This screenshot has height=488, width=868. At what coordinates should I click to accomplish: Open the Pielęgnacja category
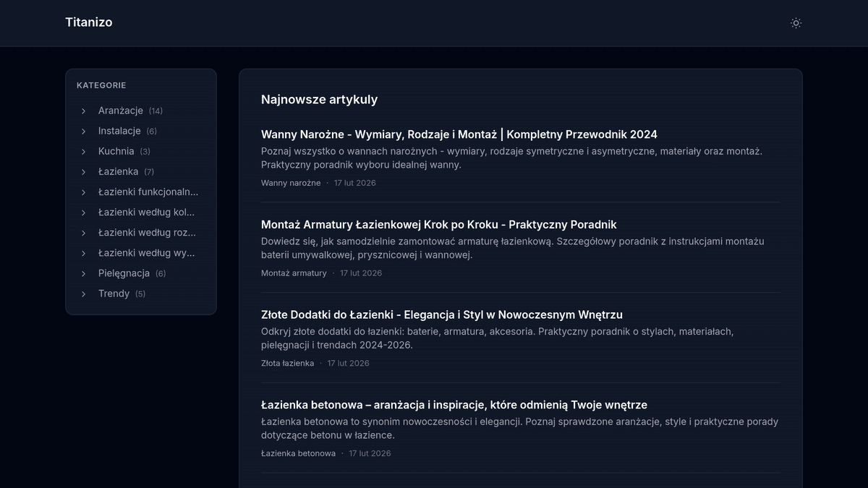point(124,273)
